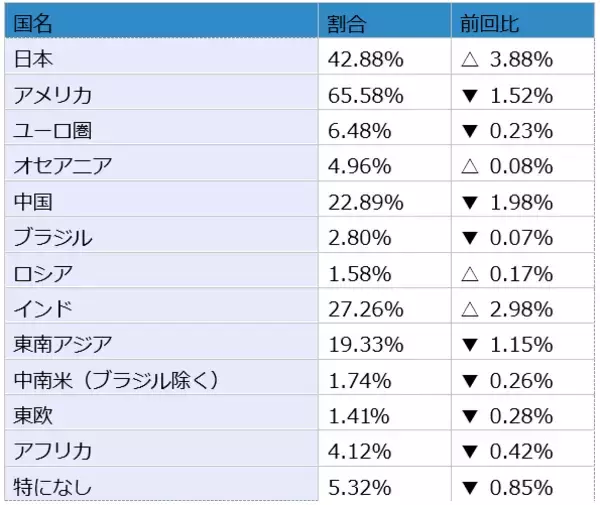Select the 東南アジア cell
The height and width of the screenshot is (505, 600).
pos(63,345)
